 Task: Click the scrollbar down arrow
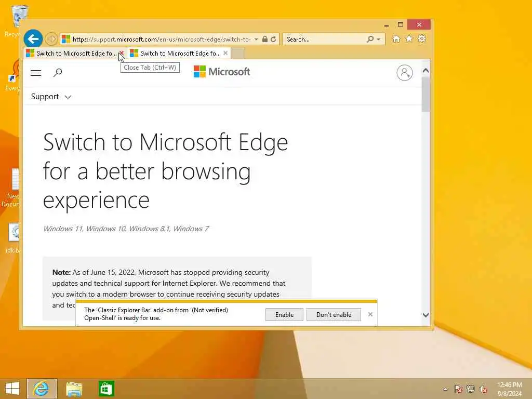tap(425, 315)
